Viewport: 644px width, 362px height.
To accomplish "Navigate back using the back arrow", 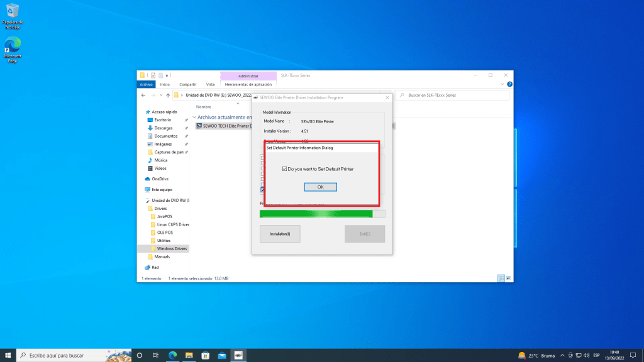I will pos(144,95).
